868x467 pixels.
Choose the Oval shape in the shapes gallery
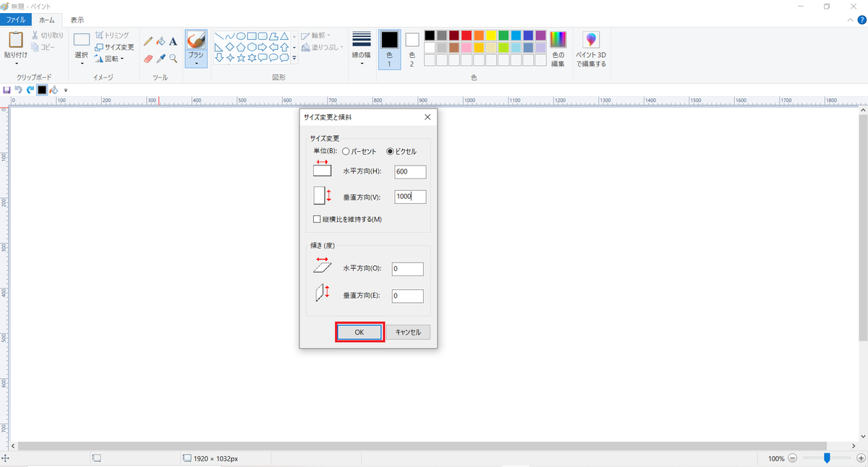point(241,35)
